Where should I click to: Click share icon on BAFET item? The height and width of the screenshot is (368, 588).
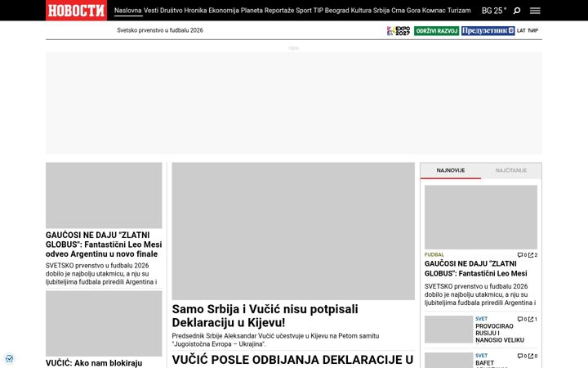click(532, 356)
